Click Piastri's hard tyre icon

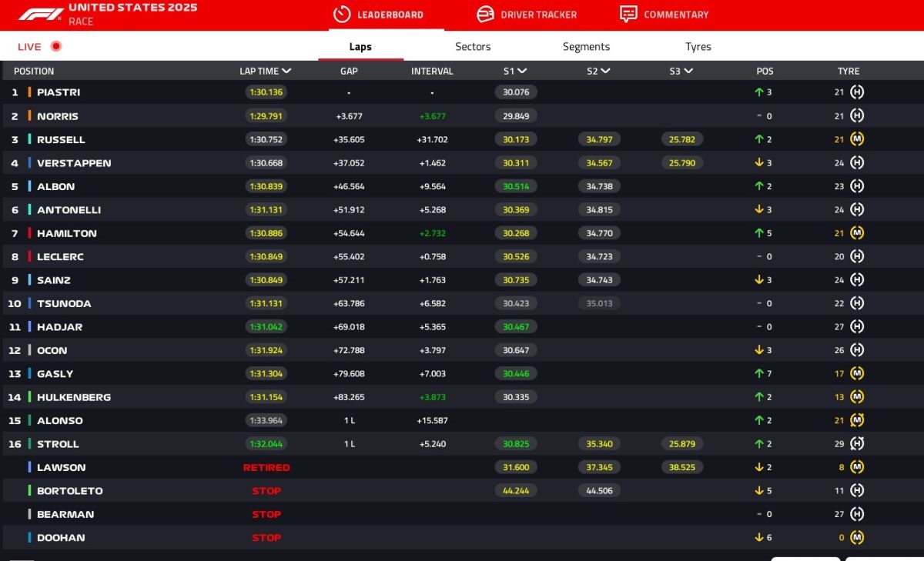tap(857, 92)
